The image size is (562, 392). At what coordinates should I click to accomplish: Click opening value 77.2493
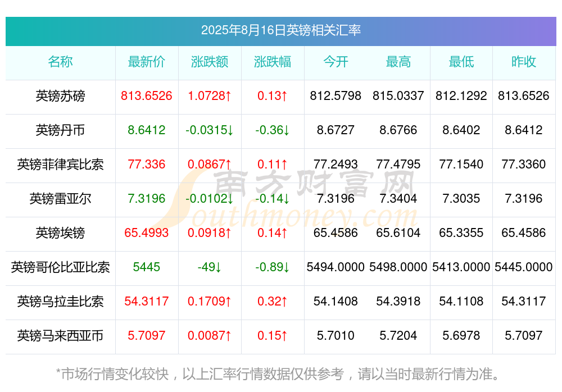pos(336,165)
